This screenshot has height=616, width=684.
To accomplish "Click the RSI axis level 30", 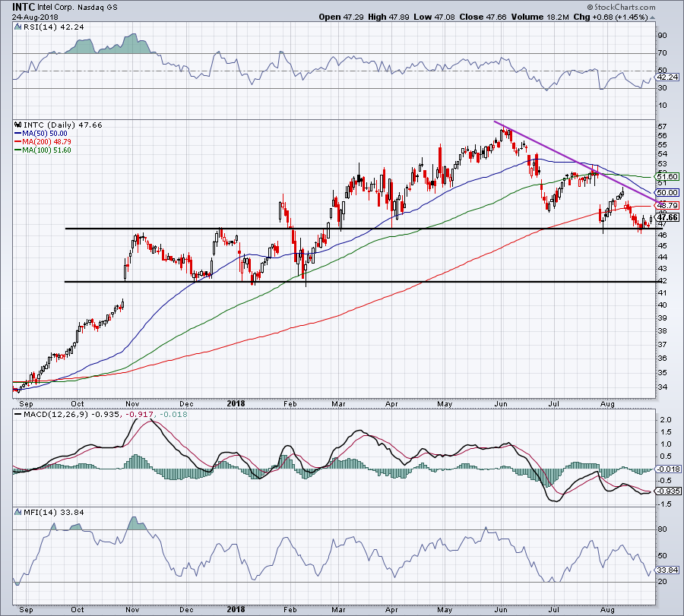I will point(662,88).
